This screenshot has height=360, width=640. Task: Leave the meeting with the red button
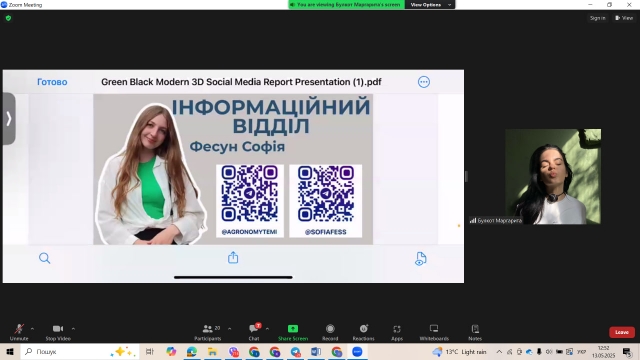tap(622, 332)
